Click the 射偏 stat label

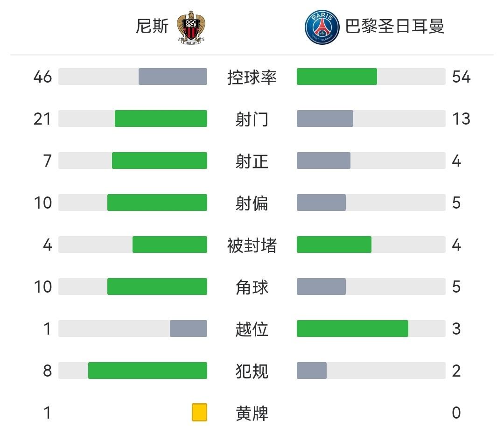click(252, 203)
